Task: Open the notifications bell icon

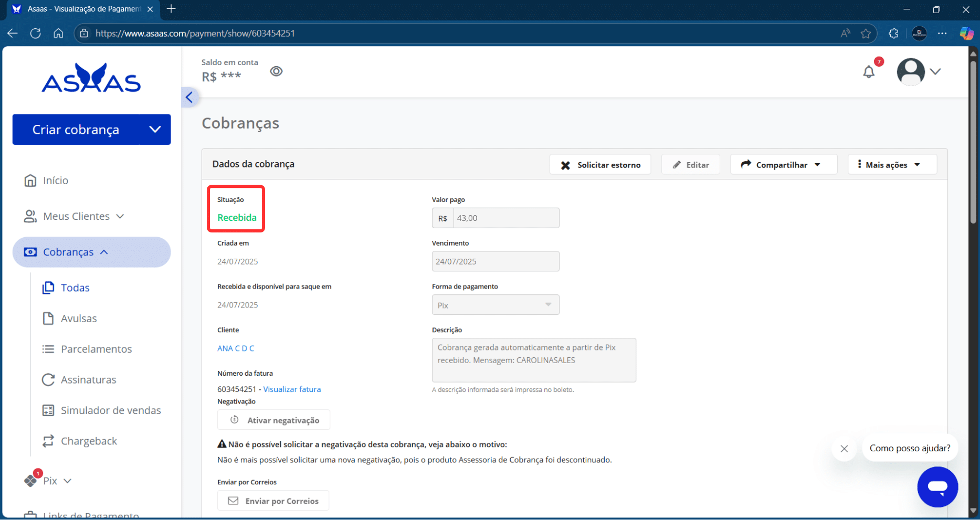Action: coord(869,72)
